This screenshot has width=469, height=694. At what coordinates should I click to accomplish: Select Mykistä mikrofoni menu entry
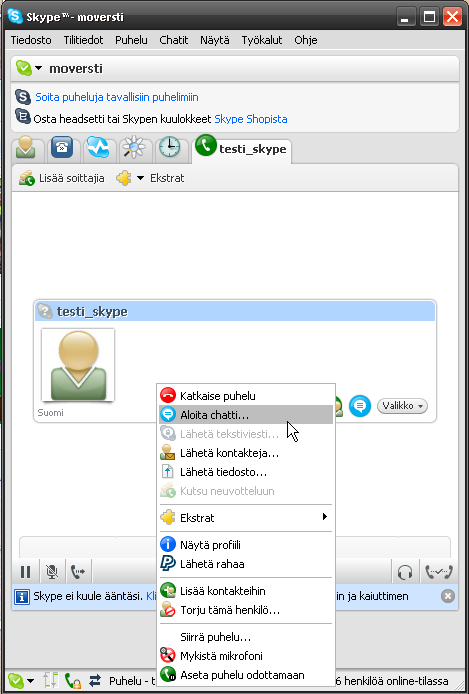pyautogui.click(x=246, y=656)
